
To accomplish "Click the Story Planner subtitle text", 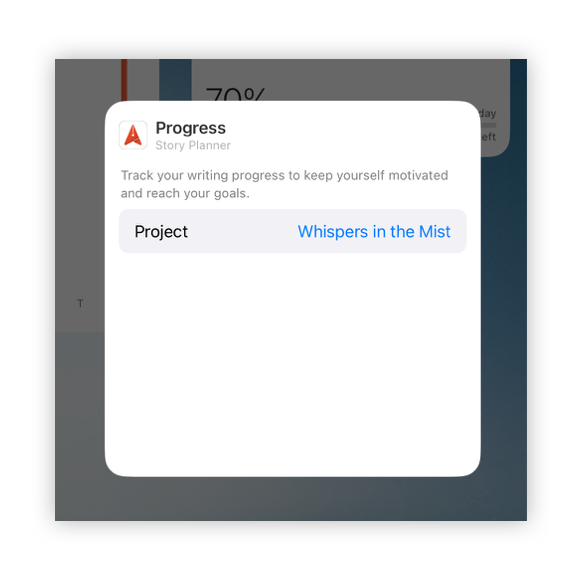I will point(193,145).
